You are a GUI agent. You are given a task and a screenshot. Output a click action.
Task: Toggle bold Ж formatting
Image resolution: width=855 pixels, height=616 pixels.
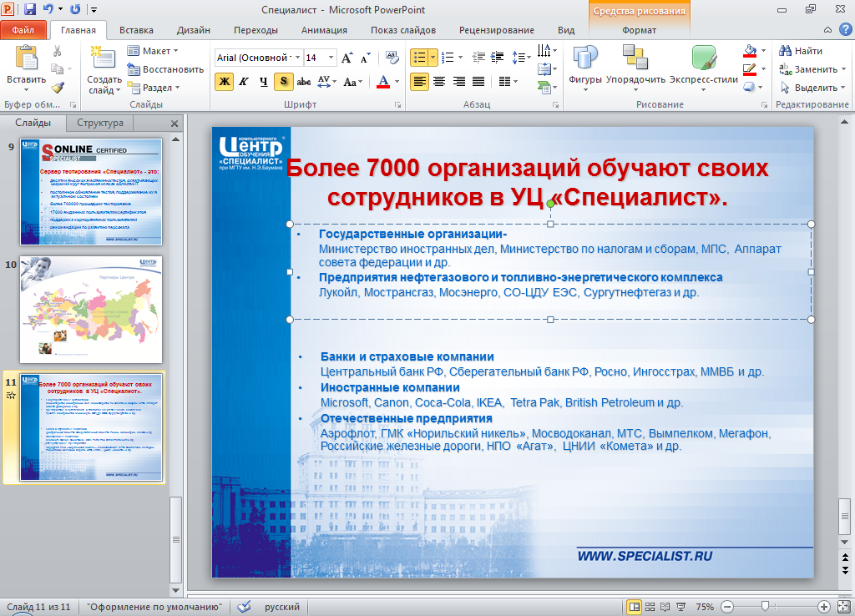pyautogui.click(x=224, y=82)
